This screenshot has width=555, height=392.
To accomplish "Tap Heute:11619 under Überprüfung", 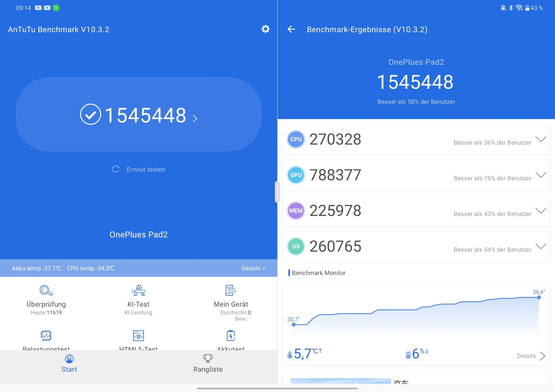I will (x=46, y=312).
